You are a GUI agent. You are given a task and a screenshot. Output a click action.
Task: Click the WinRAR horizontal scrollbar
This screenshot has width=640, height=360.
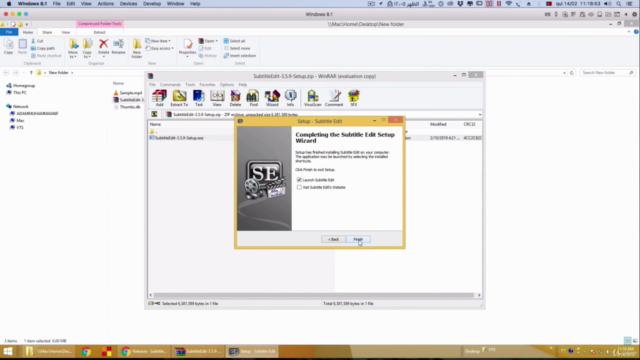(x=315, y=295)
